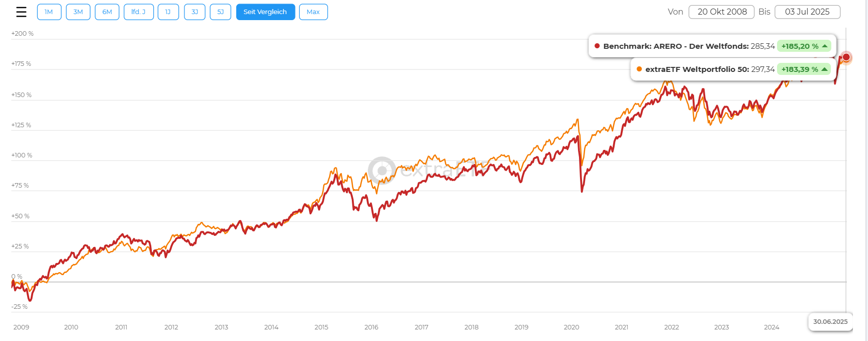868x341 pixels.
Task: Click the 30.06.2025 date label
Action: [830, 322]
